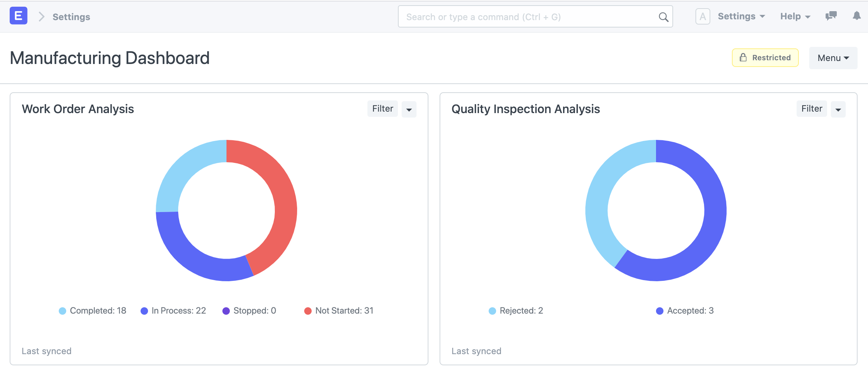868x372 pixels.
Task: Click 'Stopped: 0' legend text
Action: 255,311
